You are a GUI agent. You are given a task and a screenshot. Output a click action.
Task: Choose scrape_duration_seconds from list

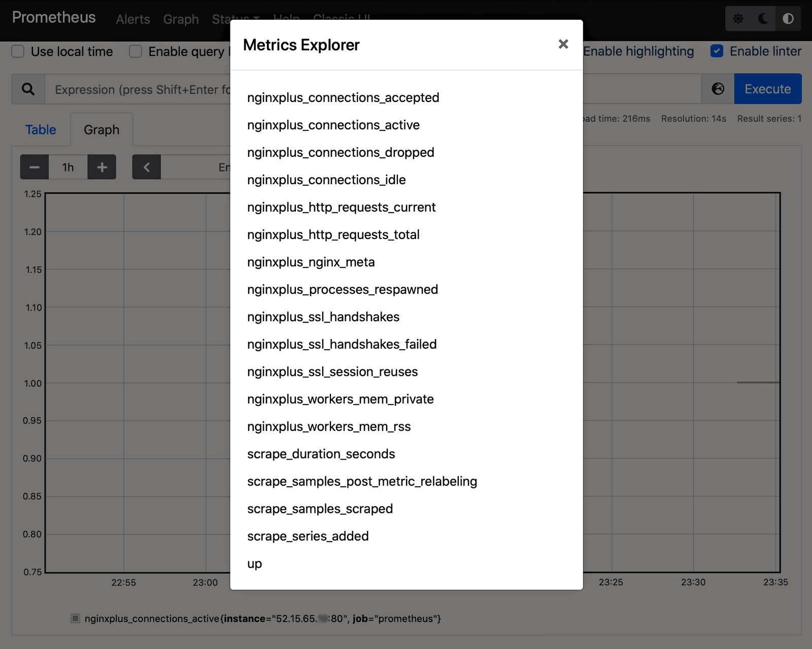pyautogui.click(x=321, y=454)
